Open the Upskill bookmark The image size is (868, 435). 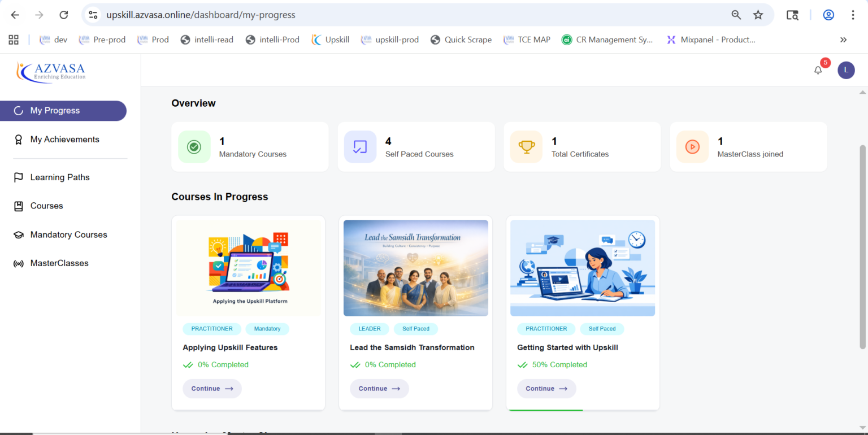point(331,40)
